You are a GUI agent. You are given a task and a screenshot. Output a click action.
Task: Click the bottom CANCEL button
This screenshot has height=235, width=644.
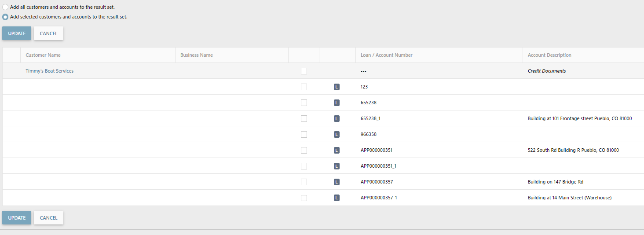(48, 218)
